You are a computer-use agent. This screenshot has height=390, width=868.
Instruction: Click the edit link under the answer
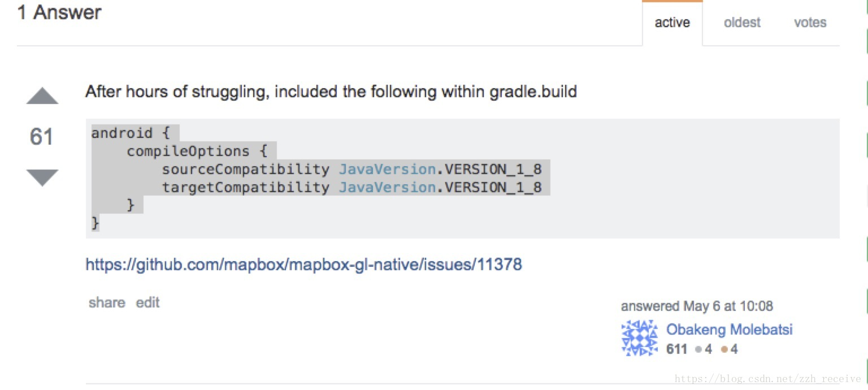pos(147,302)
